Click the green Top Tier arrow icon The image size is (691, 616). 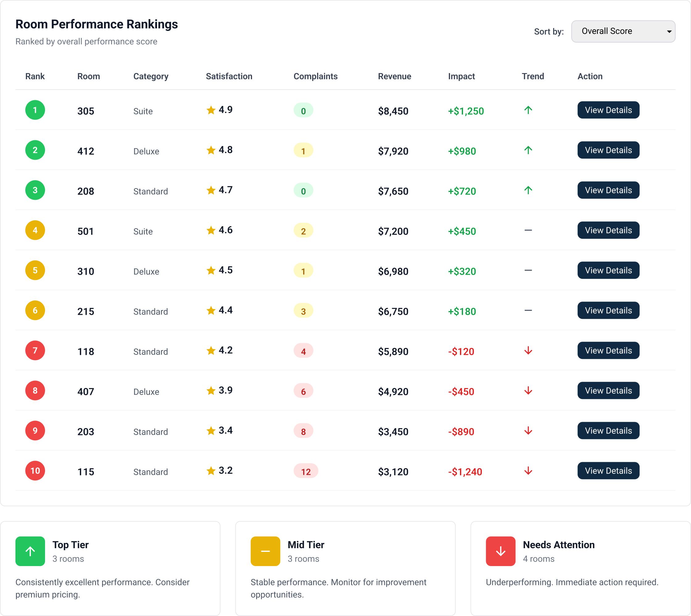tap(30, 551)
